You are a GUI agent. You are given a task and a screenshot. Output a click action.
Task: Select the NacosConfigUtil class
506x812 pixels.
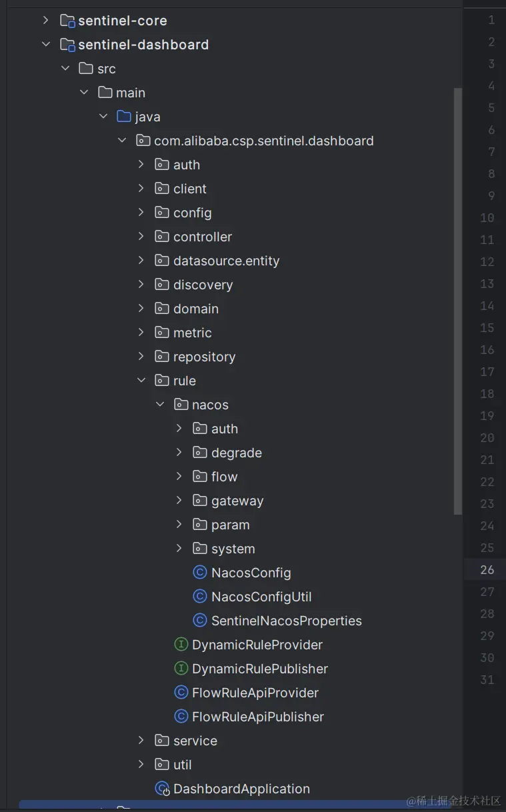pos(261,597)
